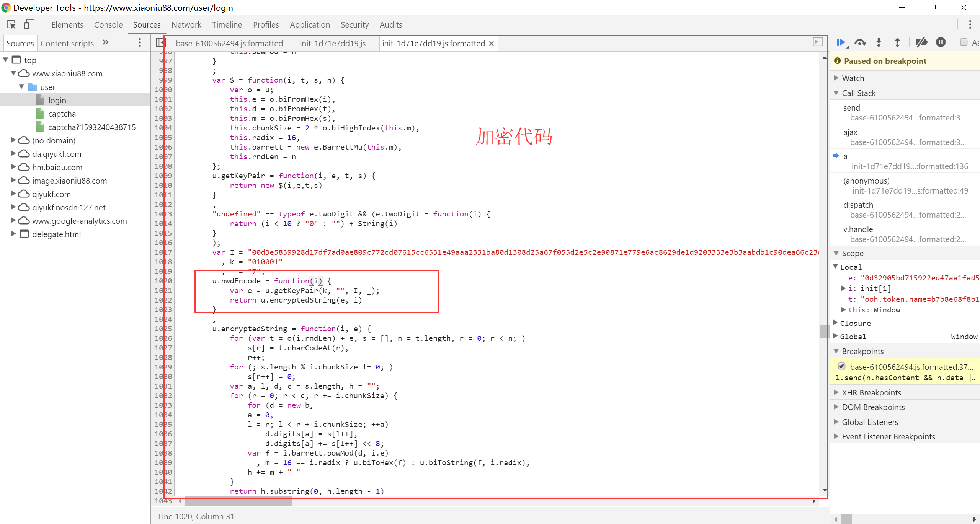
Task: Click horizontal scrollbar thumb under code editor
Action: (x=238, y=501)
